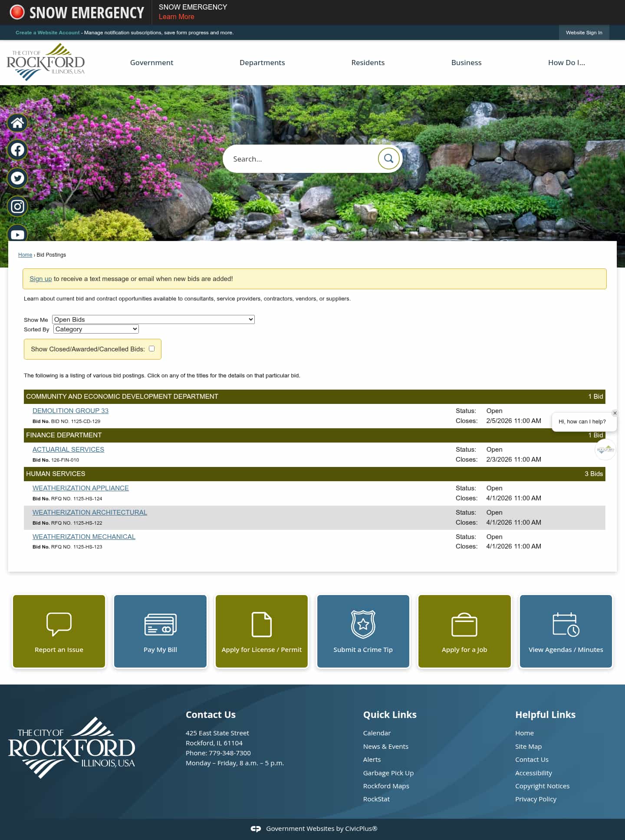
Task: Open Rockford Maps quick link
Action: 386,786
